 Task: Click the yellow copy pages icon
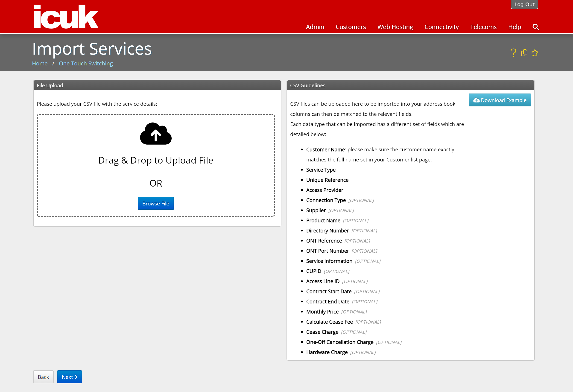pos(524,53)
